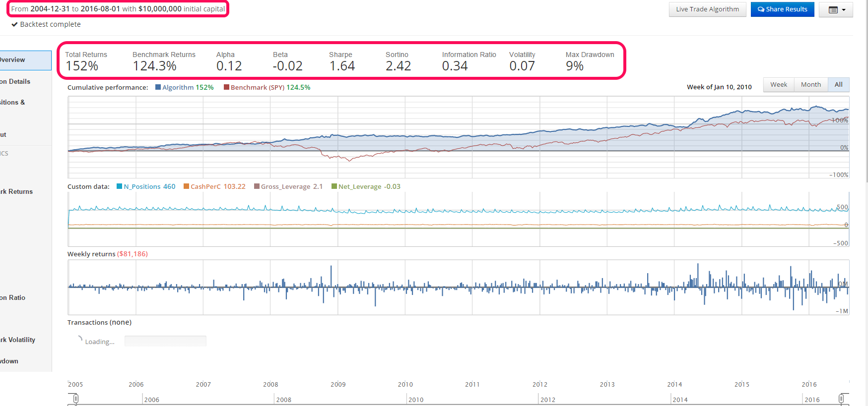
Task: Click the 2008 label on the timeline navigator
Action: [284, 400]
